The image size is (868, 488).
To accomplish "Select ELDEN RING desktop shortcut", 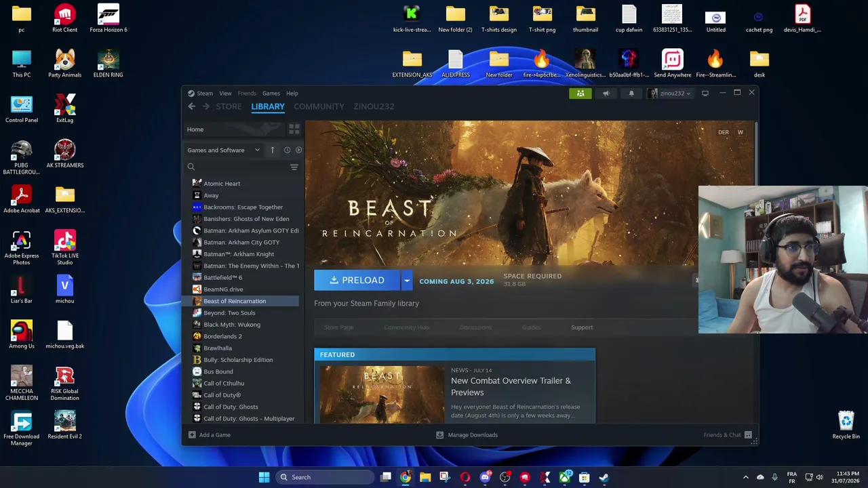I will [x=108, y=64].
